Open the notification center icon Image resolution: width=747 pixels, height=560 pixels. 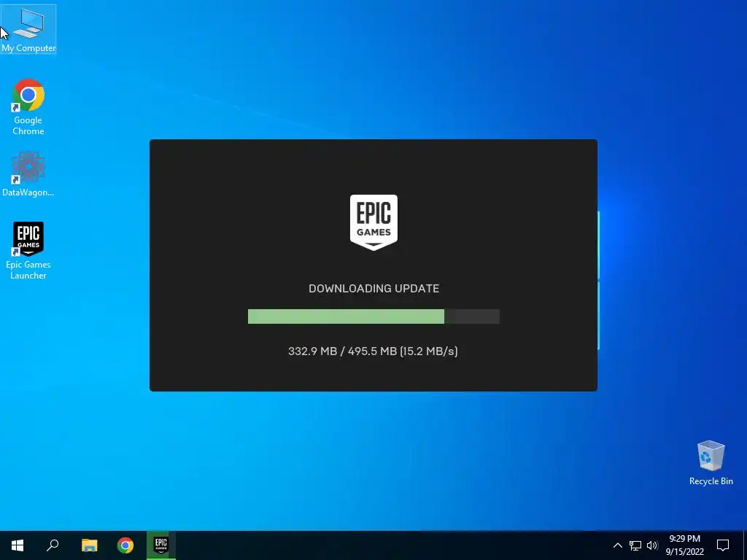(x=723, y=545)
